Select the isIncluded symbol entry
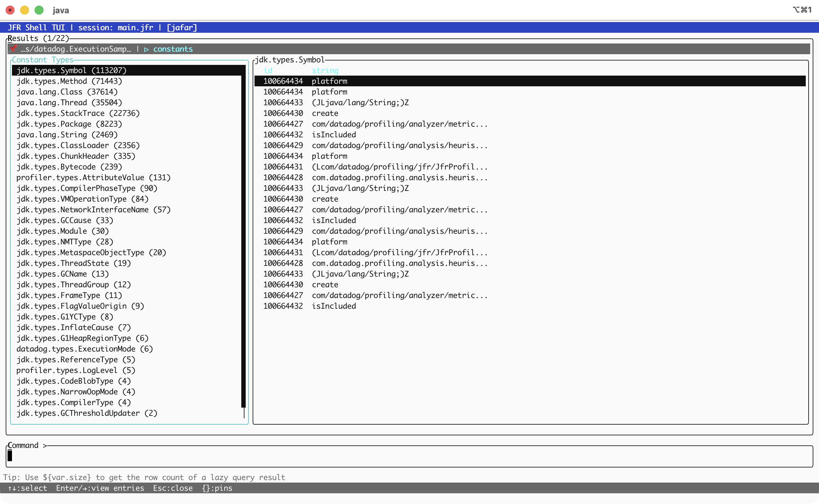 334,134
